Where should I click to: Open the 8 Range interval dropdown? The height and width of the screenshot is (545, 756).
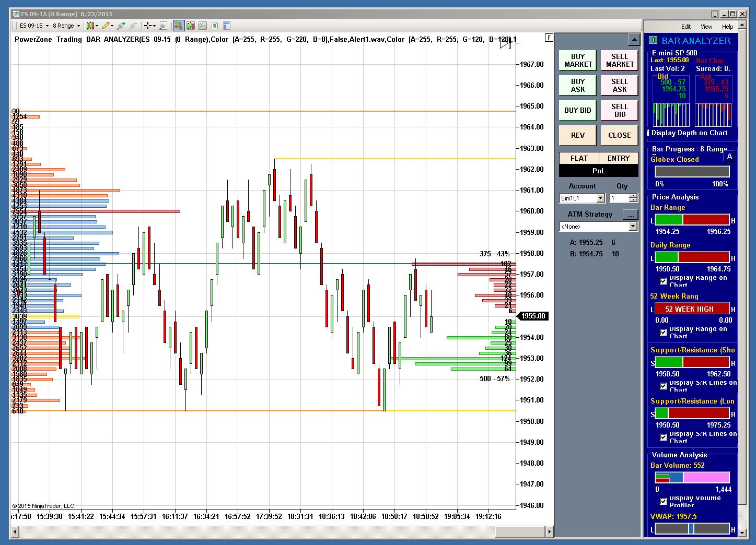[66, 26]
